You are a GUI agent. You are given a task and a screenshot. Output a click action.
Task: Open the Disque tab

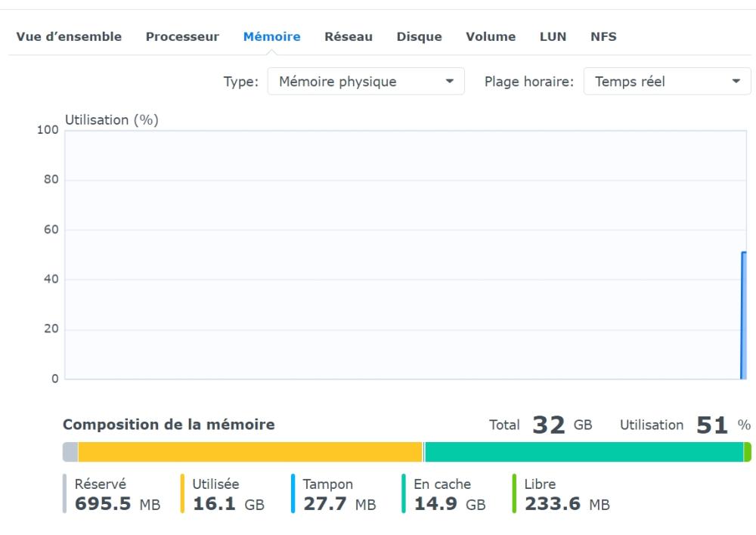[419, 36]
